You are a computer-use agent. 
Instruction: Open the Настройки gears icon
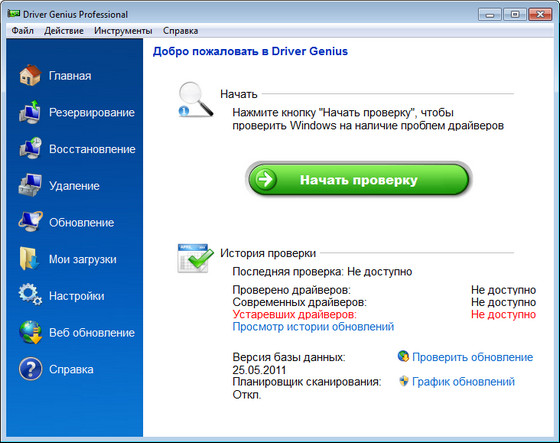pos(30,295)
